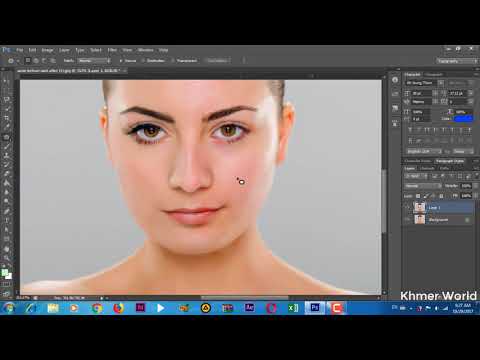This screenshot has height=360, width=480.
Task: Click the blue text color swatch
Action: [x=464, y=118]
